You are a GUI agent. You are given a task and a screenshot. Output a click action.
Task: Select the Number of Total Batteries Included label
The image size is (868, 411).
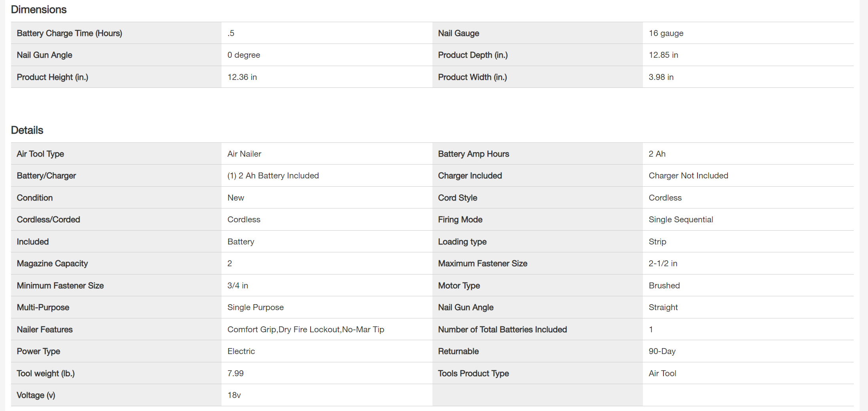pos(502,330)
